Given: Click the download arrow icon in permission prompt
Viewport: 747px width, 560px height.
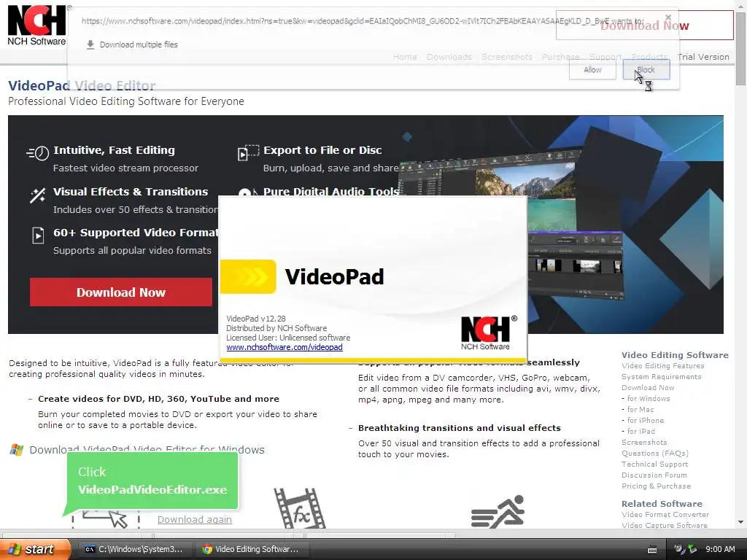Looking at the screenshot, I should coord(90,44).
